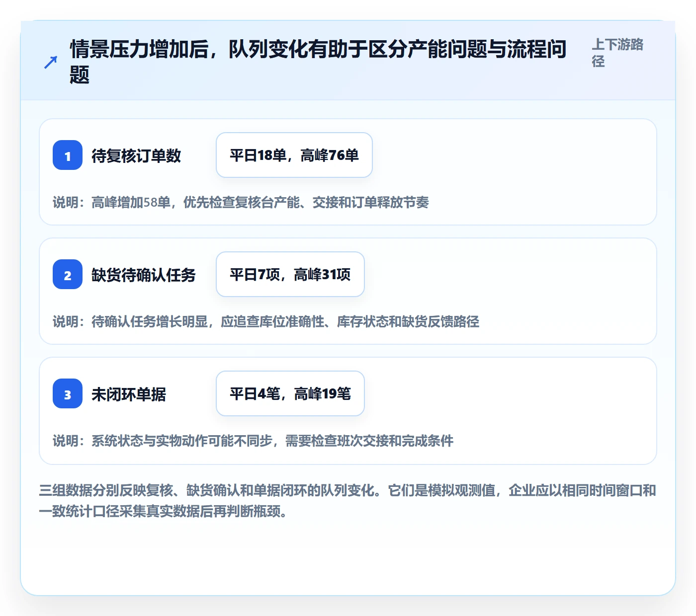696x616 pixels.
Task: Click the note 待确认任务增长明显 explanation
Action: pyautogui.click(x=266, y=321)
